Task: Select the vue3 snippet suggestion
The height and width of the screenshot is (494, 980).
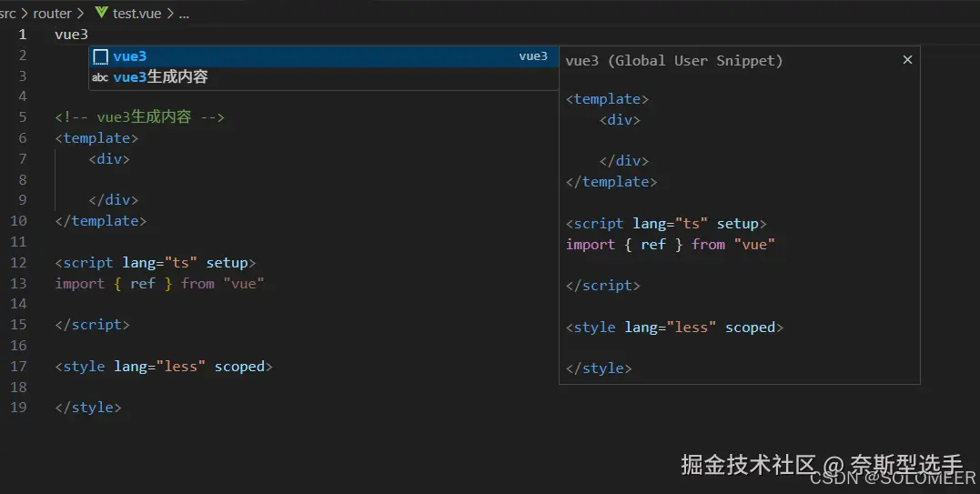Action: (x=323, y=56)
